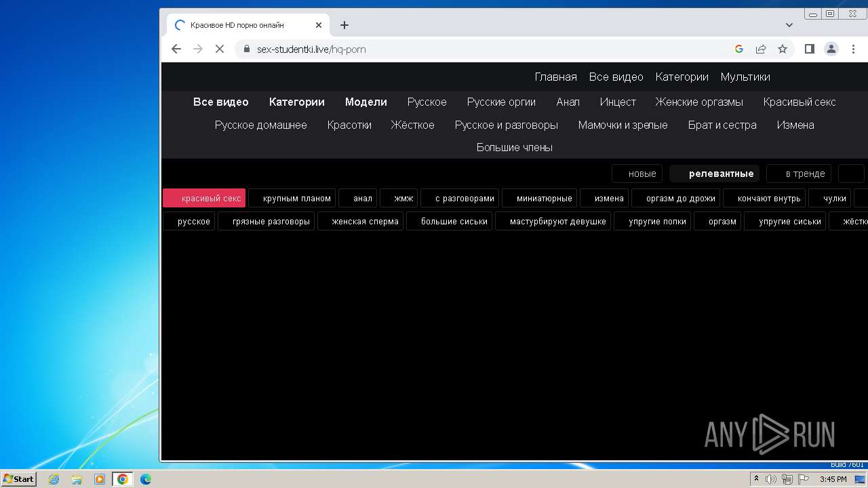The height and width of the screenshot is (488, 868).
Task: Close the current browser tab
Action: coord(319,25)
